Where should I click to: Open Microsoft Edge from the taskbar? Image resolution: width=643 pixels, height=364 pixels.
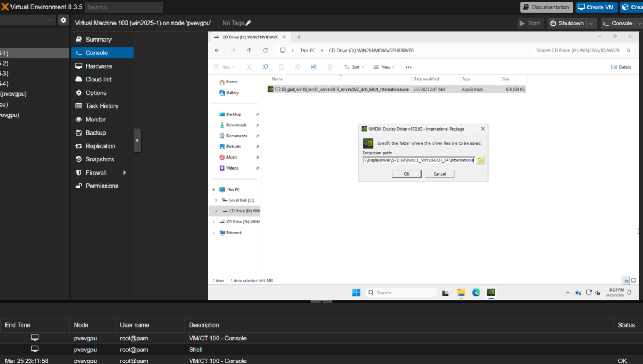pyautogui.click(x=476, y=293)
